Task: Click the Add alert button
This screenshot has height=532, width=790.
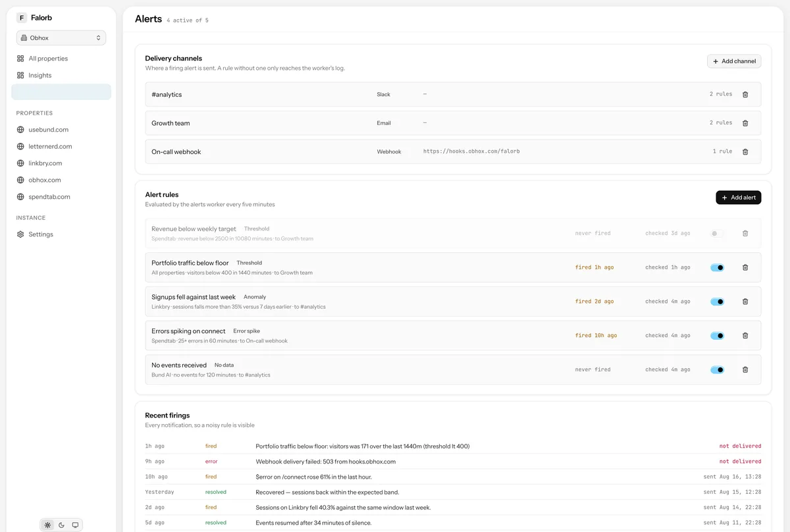Action: (739, 198)
